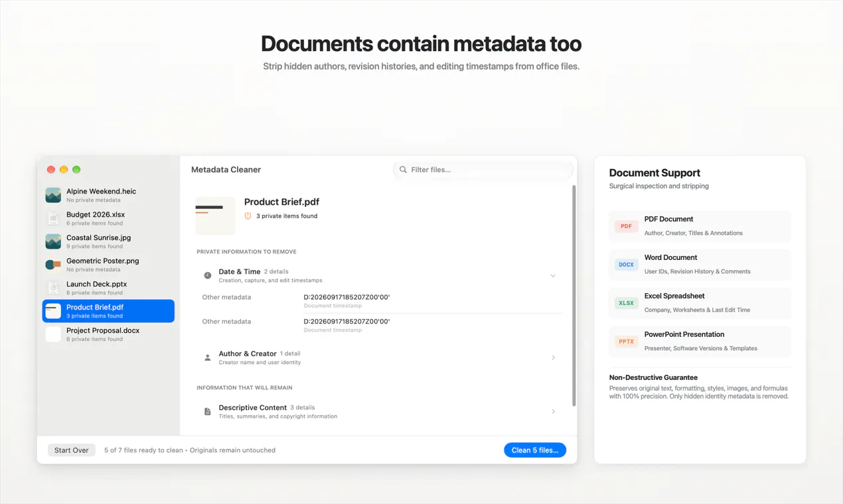
Task: Click the Launch Deck.pptx file icon
Action: coord(53,288)
